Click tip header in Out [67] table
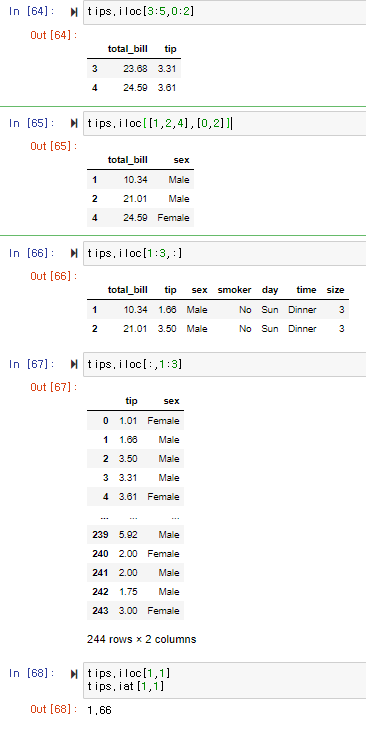Viewport: 366px width, 729px height. [x=132, y=401]
